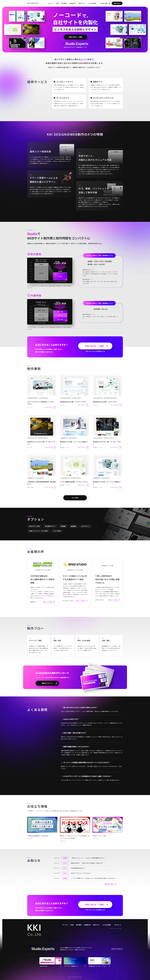This screenshot has width=150, height=980.
Task: Select the 動画撮影 option tag
Action: click(73, 526)
